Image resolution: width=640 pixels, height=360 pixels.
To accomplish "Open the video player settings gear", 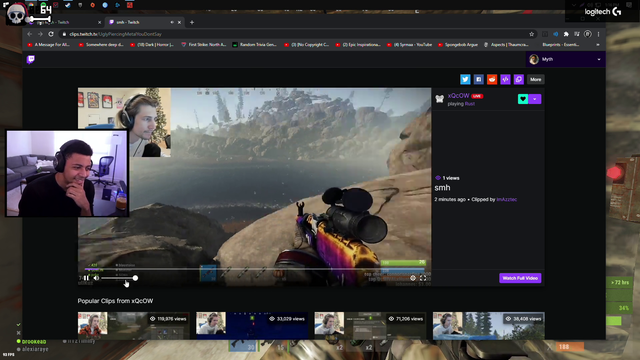I will coord(413,278).
